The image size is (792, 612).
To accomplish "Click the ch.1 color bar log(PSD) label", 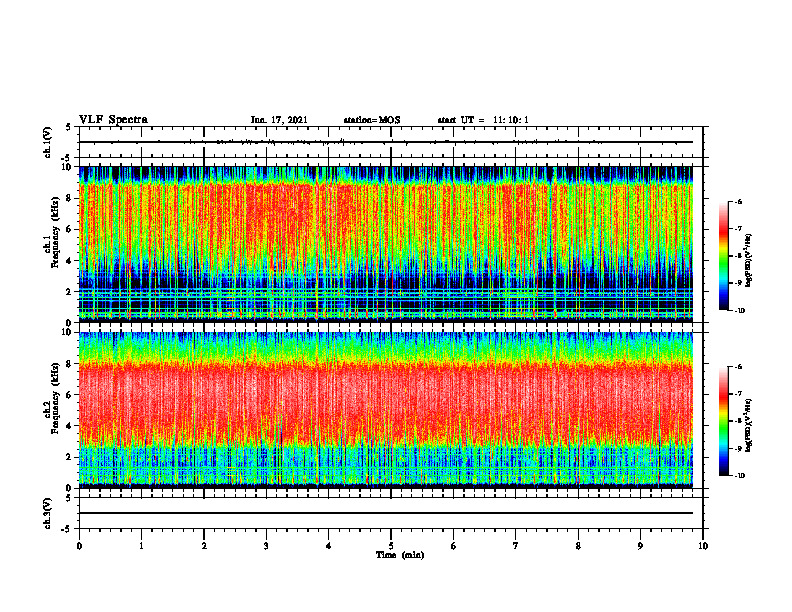I will pyautogui.click(x=749, y=260).
